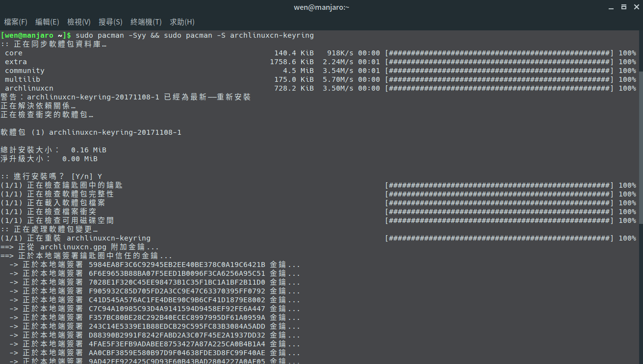Click the line 正在載入軟體包檔案

pyautogui.click(x=52, y=203)
